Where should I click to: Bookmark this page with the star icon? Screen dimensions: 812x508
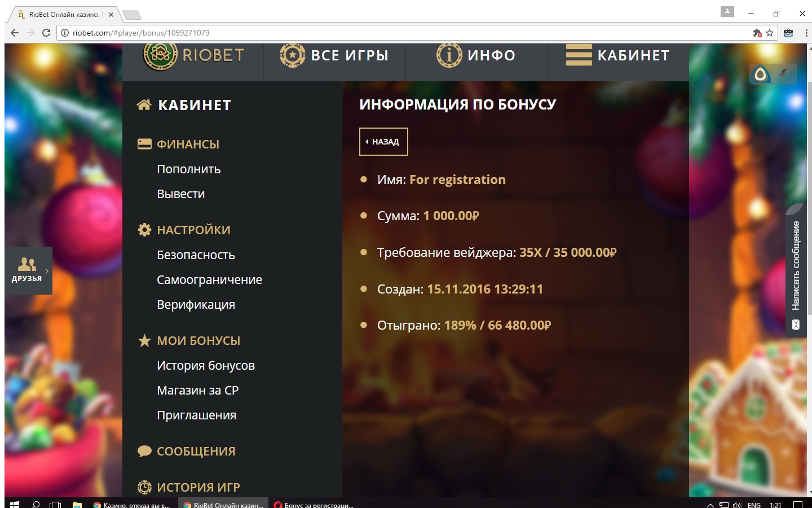770,33
